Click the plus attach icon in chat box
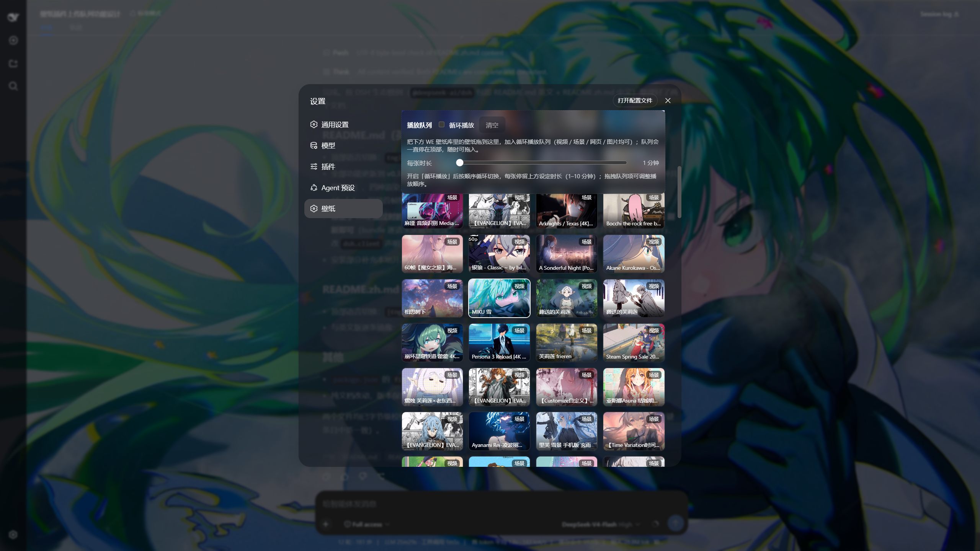Image resolution: width=980 pixels, height=551 pixels. (326, 524)
